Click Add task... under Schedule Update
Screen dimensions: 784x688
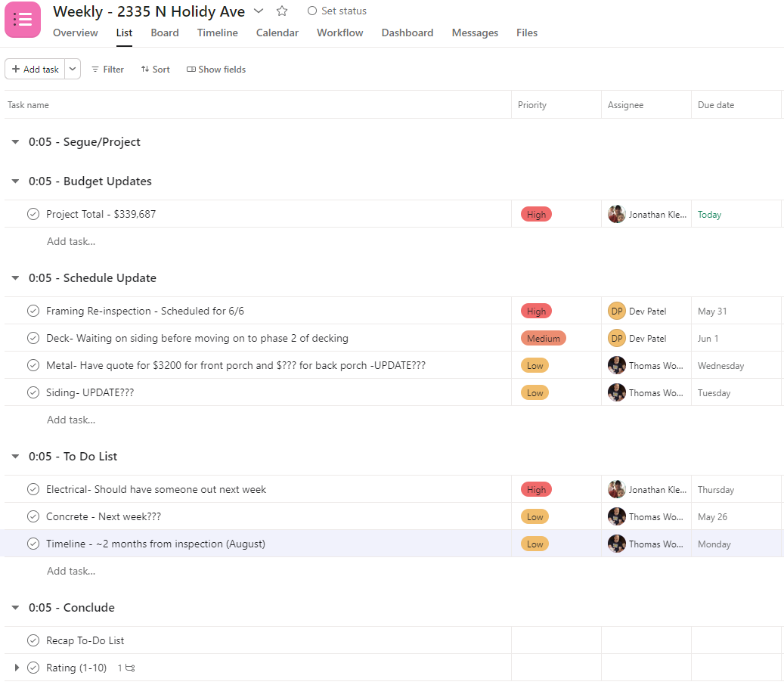pyautogui.click(x=71, y=420)
